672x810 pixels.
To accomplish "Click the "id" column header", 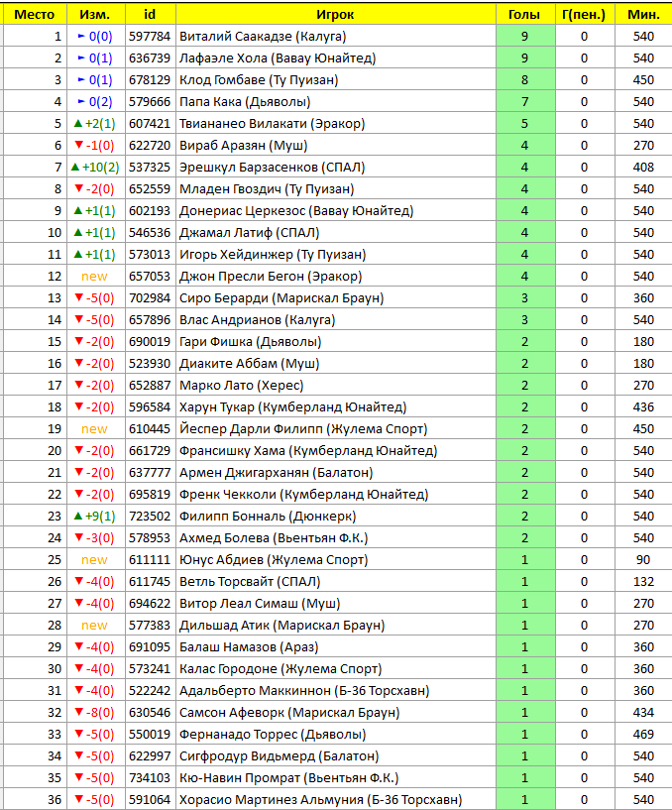I will click(150, 15).
